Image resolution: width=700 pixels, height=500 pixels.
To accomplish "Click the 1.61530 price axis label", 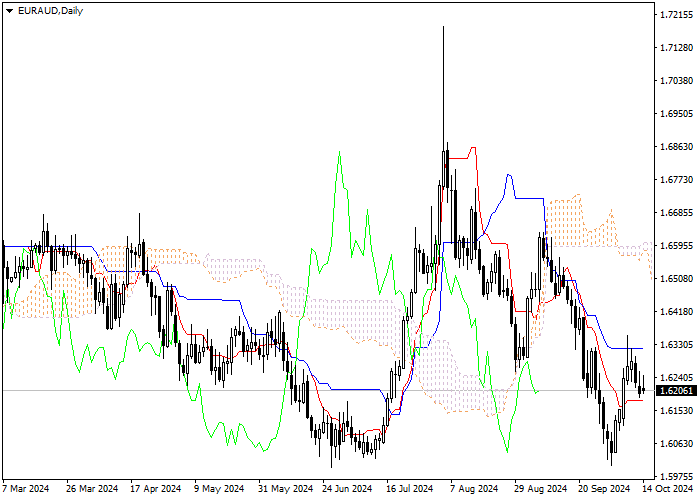I will click(677, 411).
